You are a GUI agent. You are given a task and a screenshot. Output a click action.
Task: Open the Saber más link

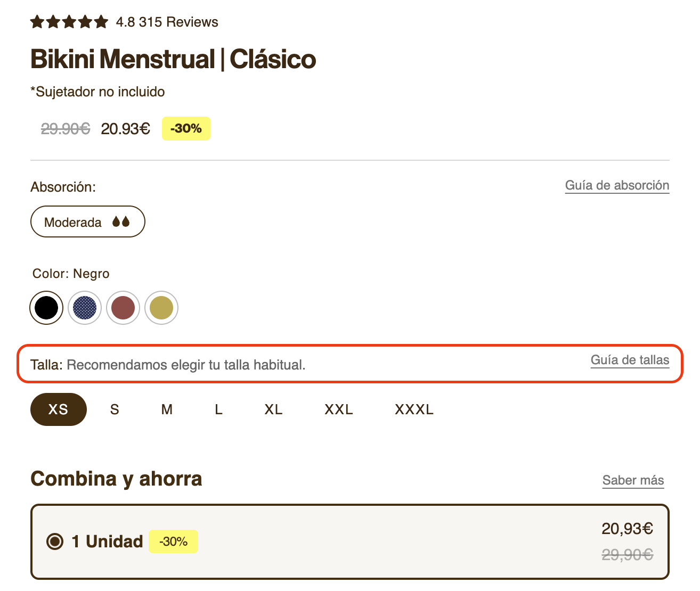[x=633, y=480]
